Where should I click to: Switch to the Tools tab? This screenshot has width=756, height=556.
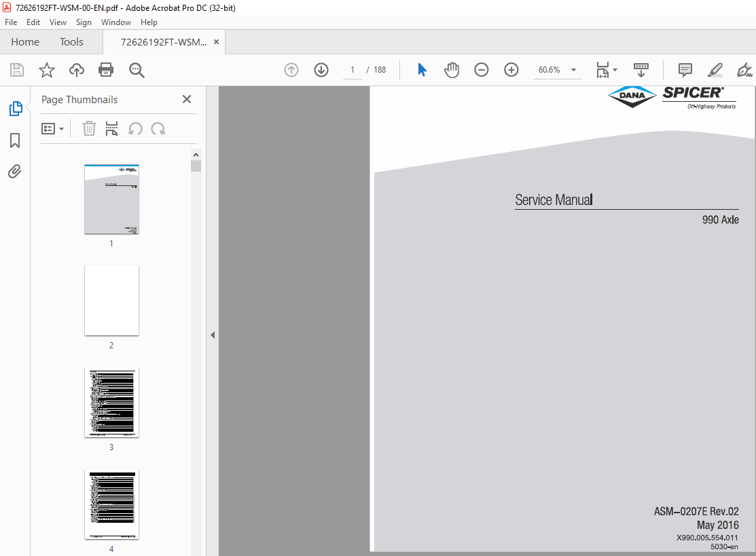tap(71, 42)
